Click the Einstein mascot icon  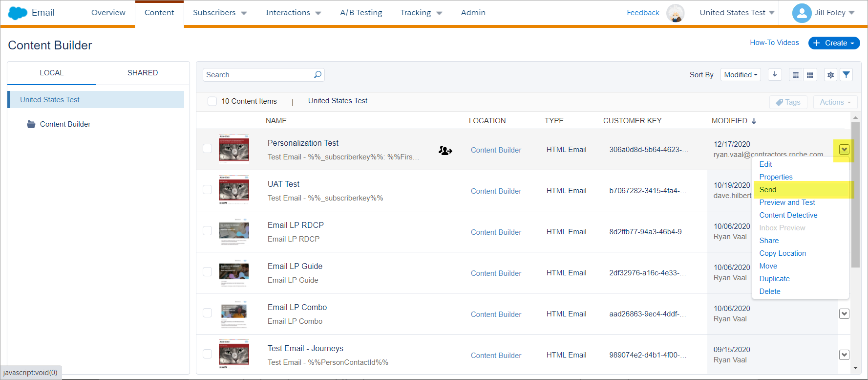[x=676, y=13]
